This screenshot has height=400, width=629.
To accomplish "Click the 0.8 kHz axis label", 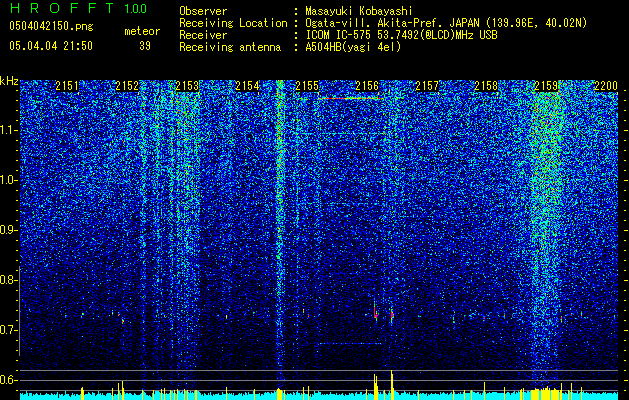I will 9,280.
